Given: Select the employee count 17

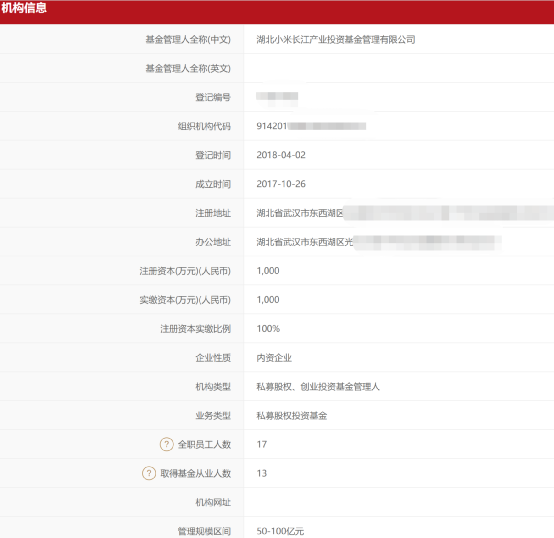Looking at the screenshot, I should click(x=262, y=444).
